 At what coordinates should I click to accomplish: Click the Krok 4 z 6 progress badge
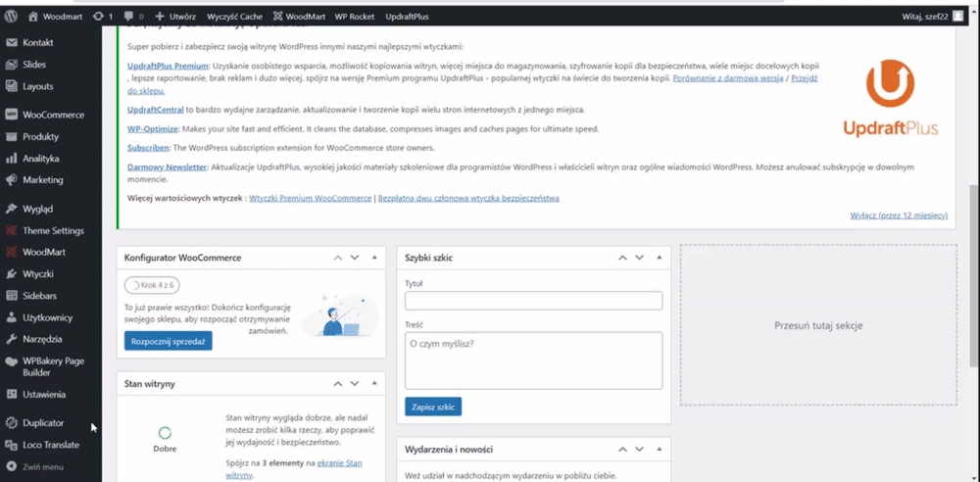[153, 285]
